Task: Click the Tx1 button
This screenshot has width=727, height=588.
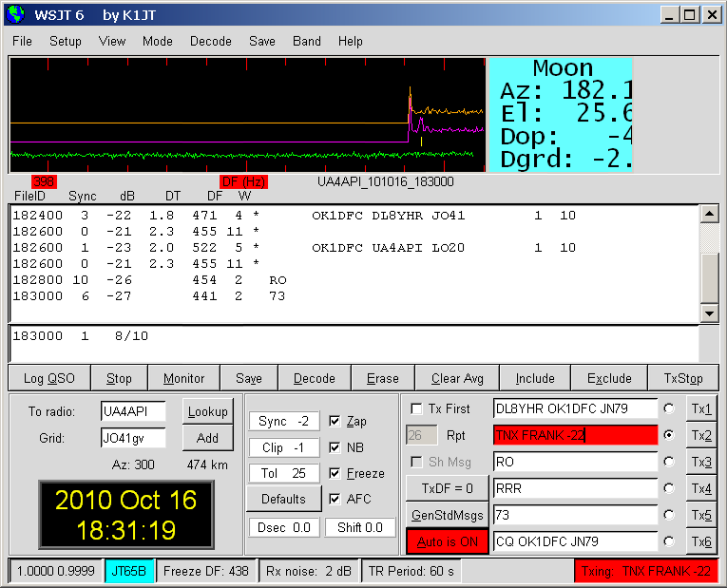Action: tap(701, 408)
